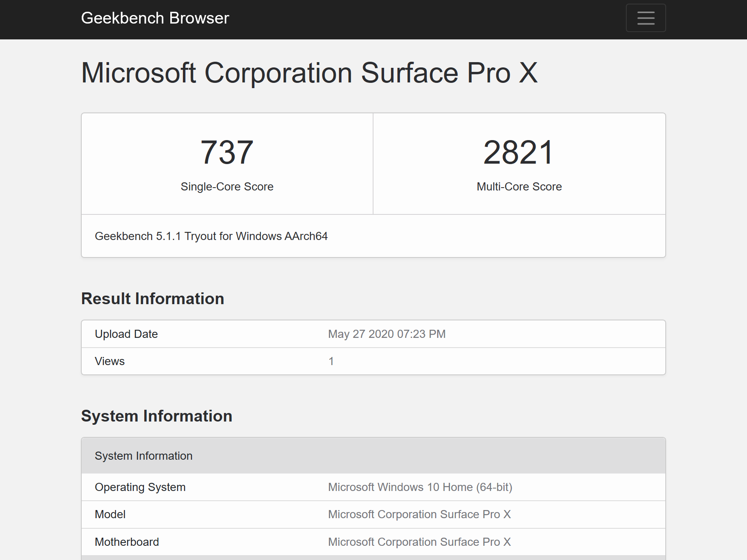Image resolution: width=747 pixels, height=560 pixels.
Task: Select the Motherboard value Surface Pro X
Action: point(419,542)
